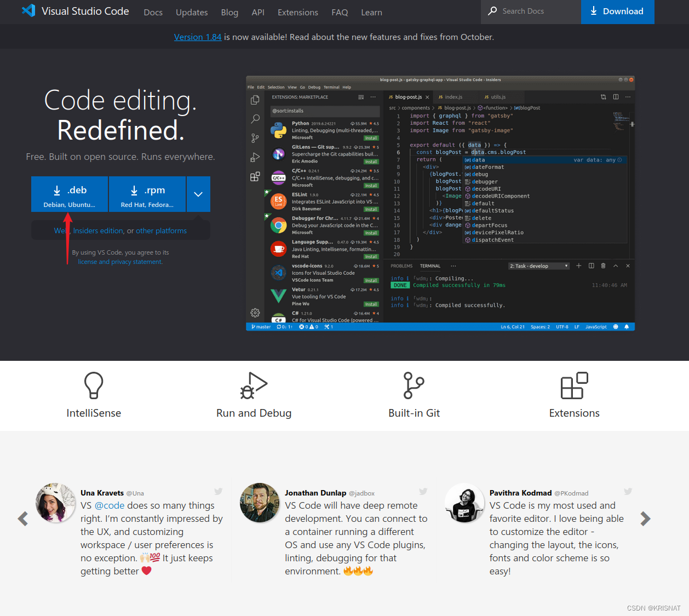Click Pavithra Kodmad's profile avatar
The width and height of the screenshot is (689, 616).
[x=464, y=503]
